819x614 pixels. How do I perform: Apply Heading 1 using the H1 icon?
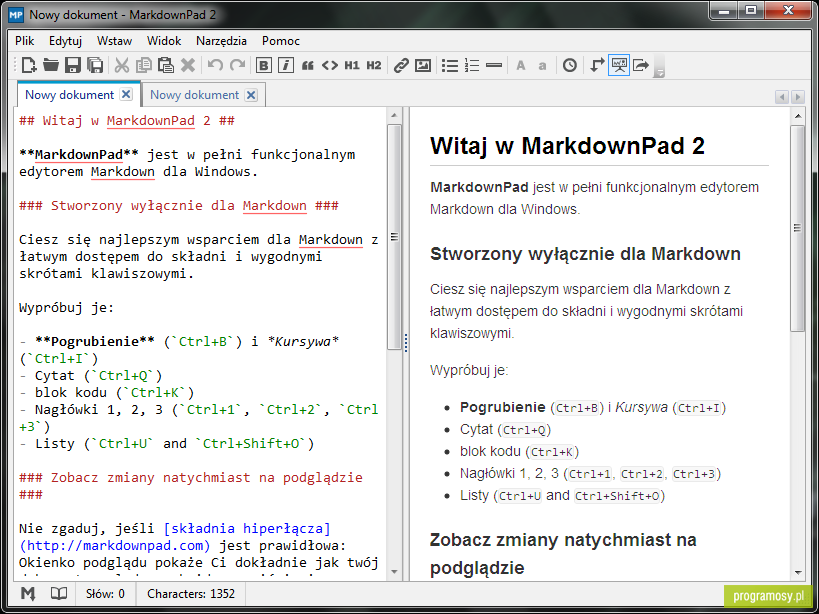click(x=352, y=65)
